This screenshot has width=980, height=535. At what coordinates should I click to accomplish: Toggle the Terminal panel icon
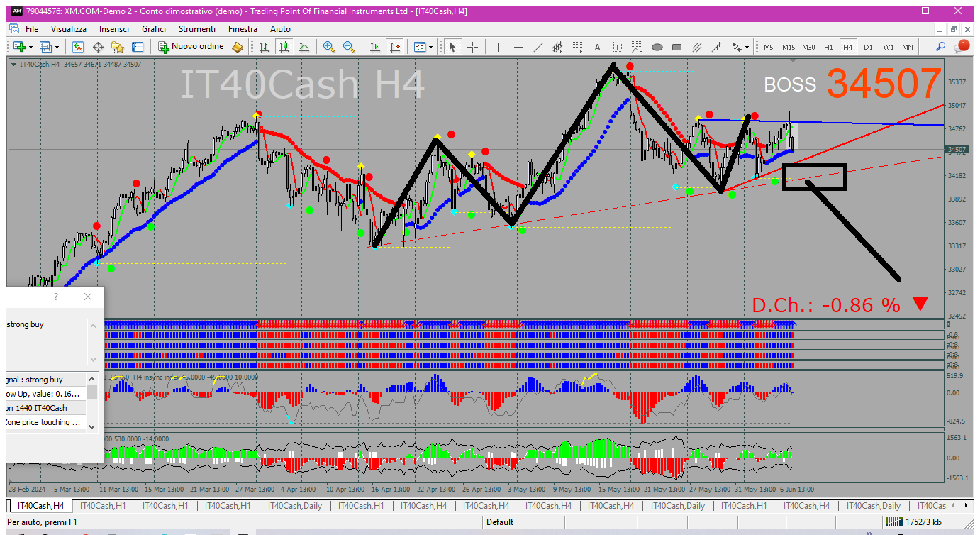pos(138,47)
